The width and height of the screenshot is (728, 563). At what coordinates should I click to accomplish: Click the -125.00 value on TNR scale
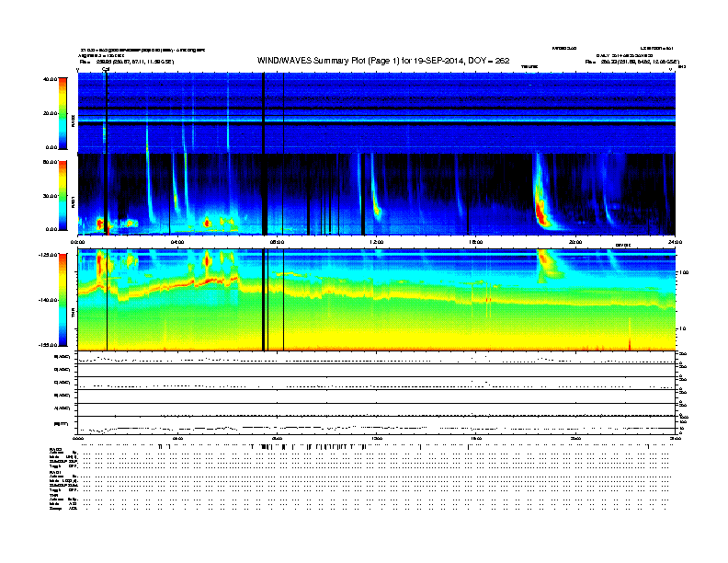click(x=49, y=255)
